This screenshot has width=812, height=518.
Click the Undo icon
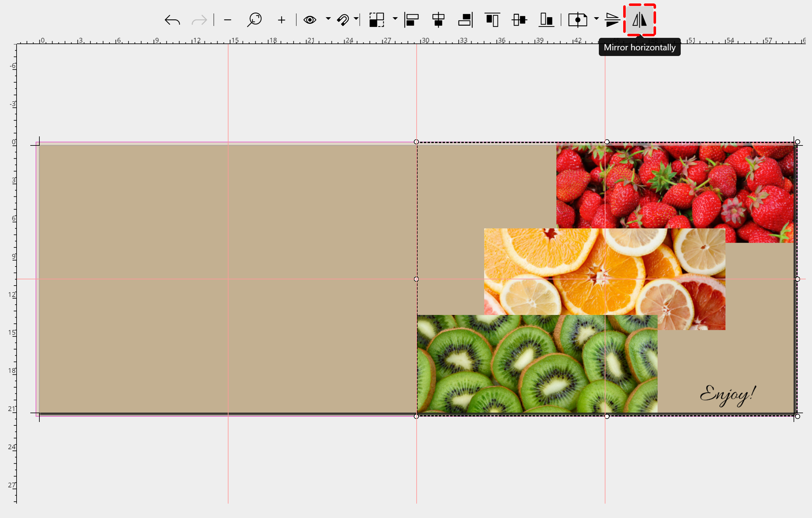click(x=172, y=20)
